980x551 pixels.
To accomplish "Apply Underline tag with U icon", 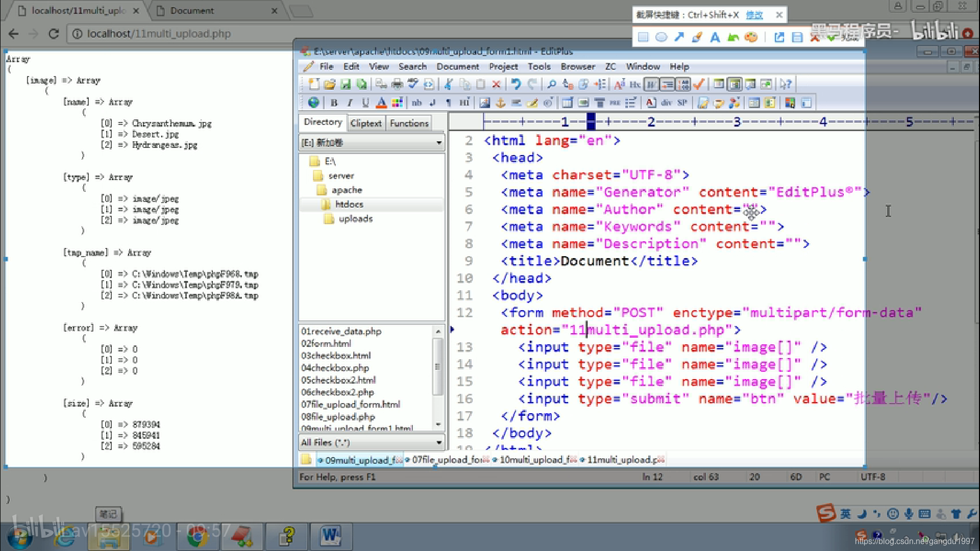I will click(x=365, y=103).
